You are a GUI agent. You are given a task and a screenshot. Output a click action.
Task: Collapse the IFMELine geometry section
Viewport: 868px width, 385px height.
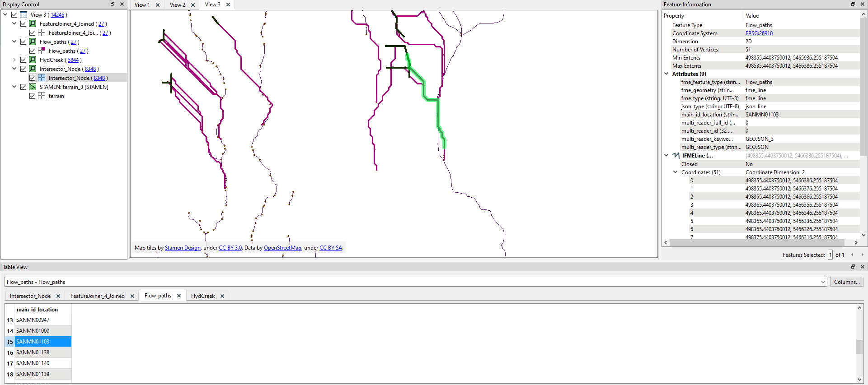click(x=666, y=155)
